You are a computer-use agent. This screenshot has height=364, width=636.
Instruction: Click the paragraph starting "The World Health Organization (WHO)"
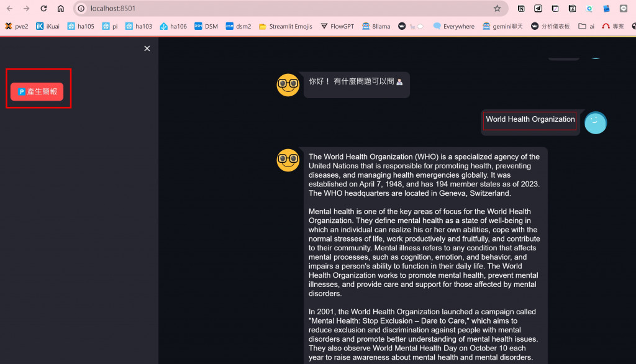click(424, 175)
